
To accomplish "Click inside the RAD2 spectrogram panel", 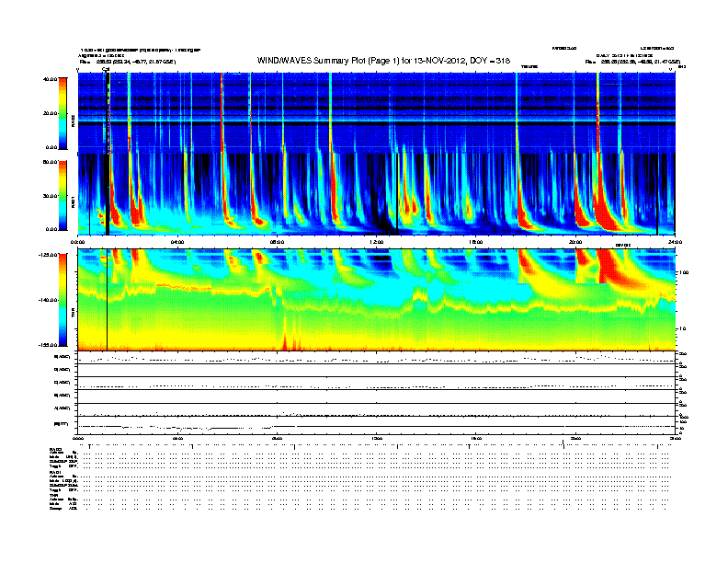I will click(376, 113).
